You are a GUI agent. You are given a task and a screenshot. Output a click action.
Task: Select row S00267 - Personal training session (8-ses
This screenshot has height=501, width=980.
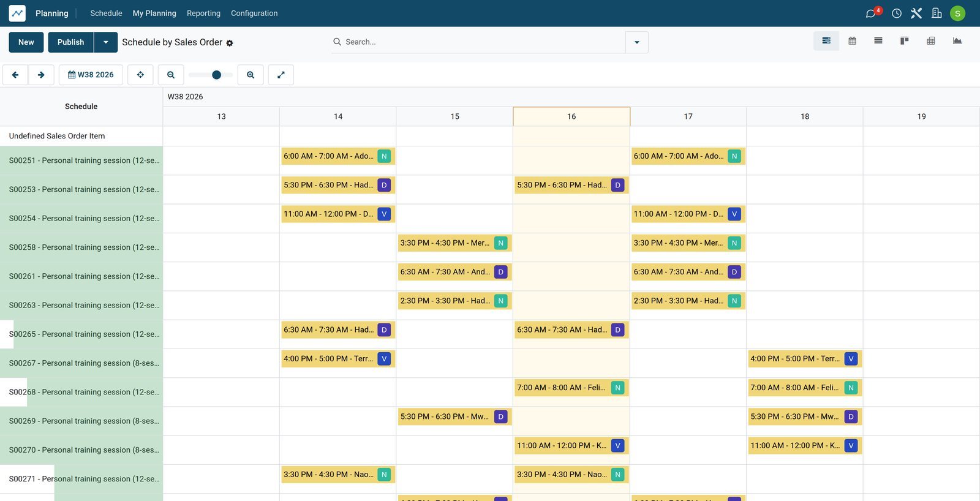81,363
